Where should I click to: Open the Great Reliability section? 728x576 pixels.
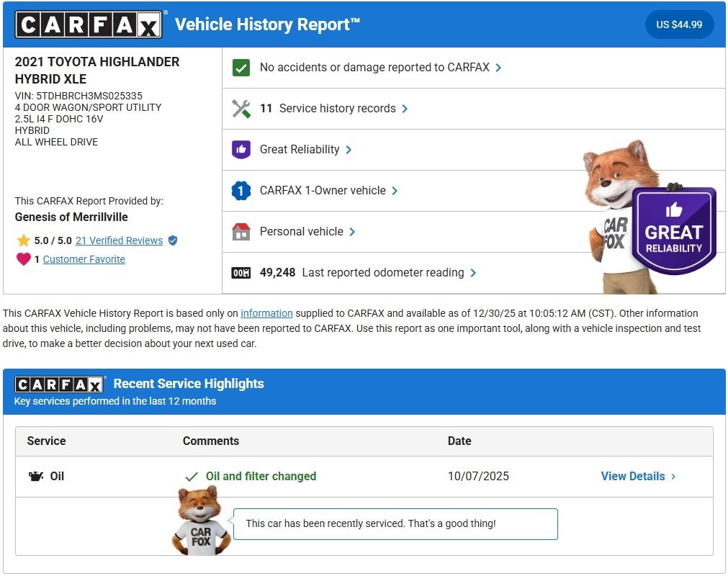(300, 150)
